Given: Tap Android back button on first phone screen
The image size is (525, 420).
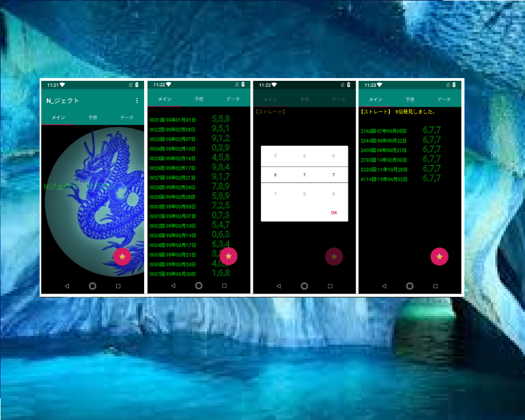Looking at the screenshot, I should click(67, 286).
